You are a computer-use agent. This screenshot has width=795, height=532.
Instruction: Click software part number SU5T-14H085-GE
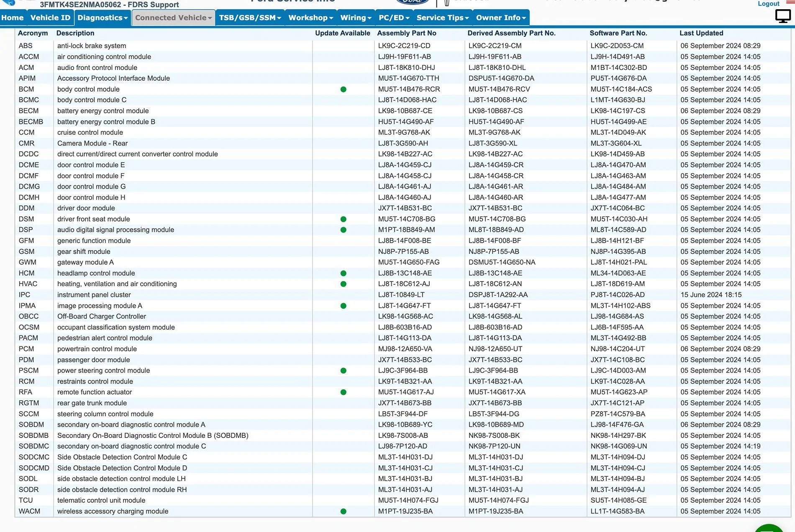[619, 500]
